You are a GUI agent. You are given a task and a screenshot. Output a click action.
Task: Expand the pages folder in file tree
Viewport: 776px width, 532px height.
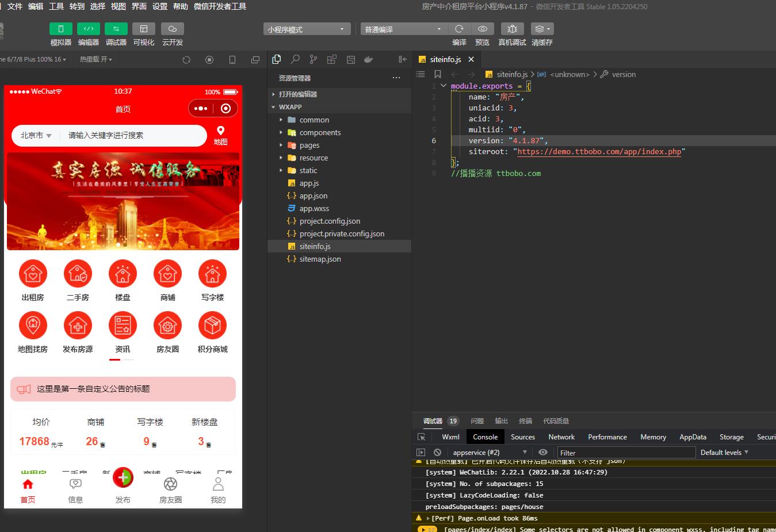pyautogui.click(x=309, y=145)
